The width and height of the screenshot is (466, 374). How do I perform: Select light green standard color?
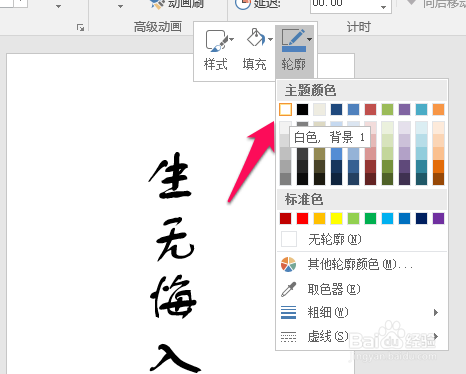(x=354, y=219)
